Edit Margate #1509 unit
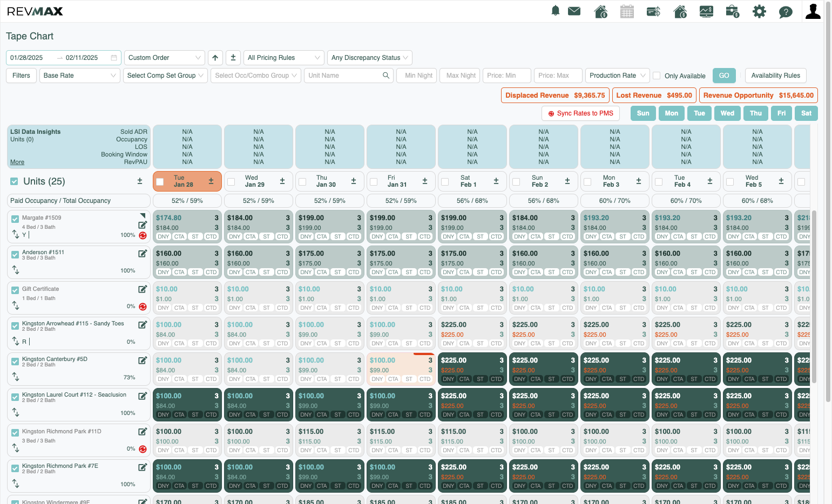Screen dimensions: 832x504 (x=143, y=225)
